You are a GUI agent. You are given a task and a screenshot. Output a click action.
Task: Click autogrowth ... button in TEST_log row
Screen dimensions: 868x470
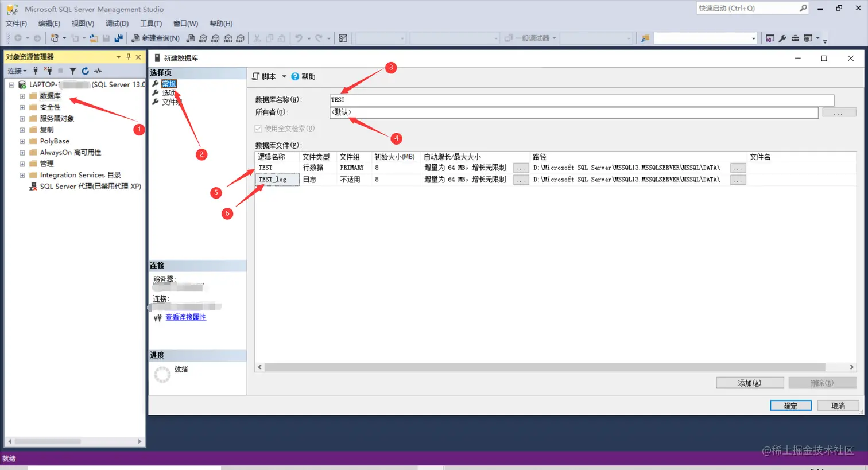pos(521,180)
